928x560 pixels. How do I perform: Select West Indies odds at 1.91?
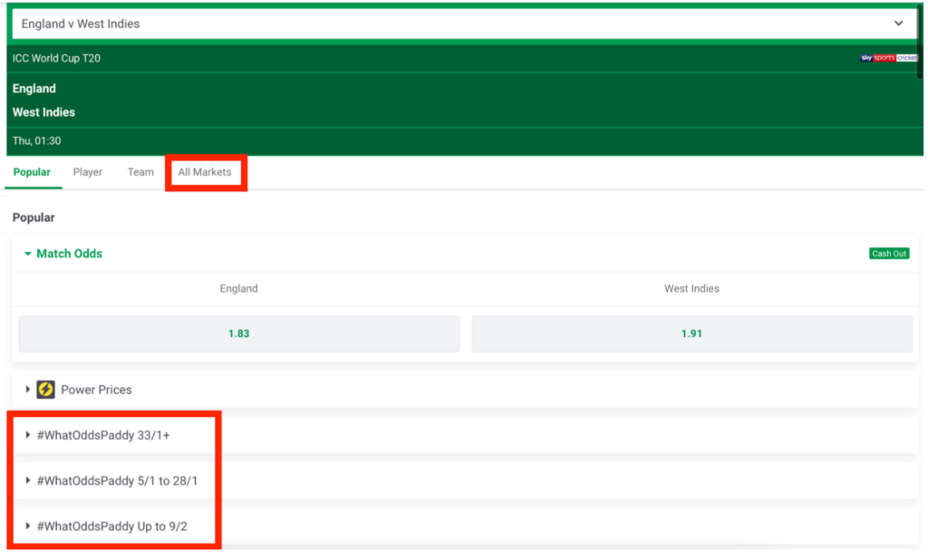[x=691, y=333]
